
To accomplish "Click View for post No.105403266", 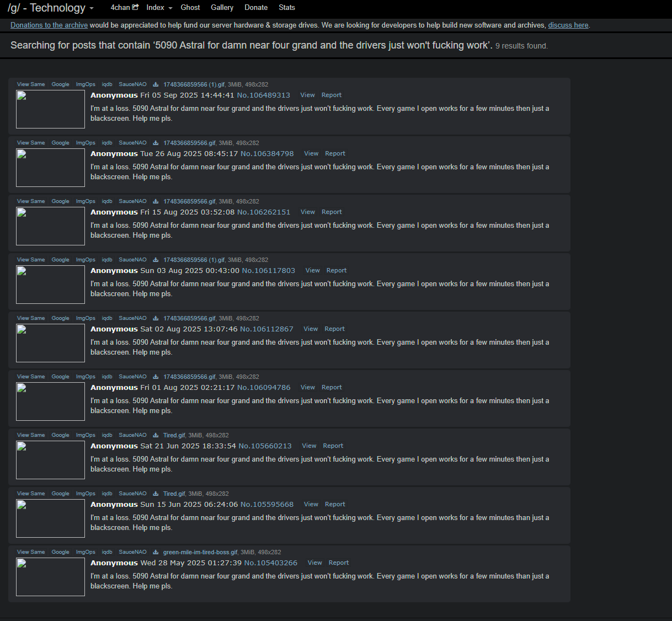I will pos(314,563).
